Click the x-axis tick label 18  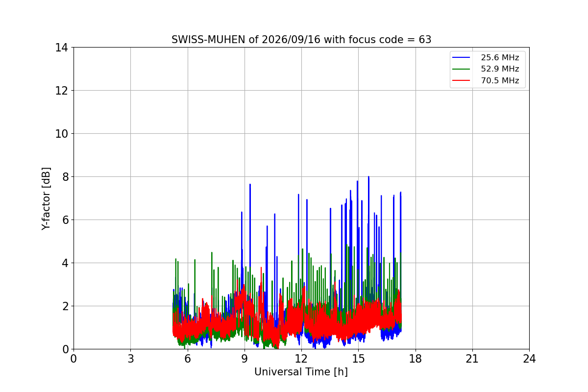416,359
